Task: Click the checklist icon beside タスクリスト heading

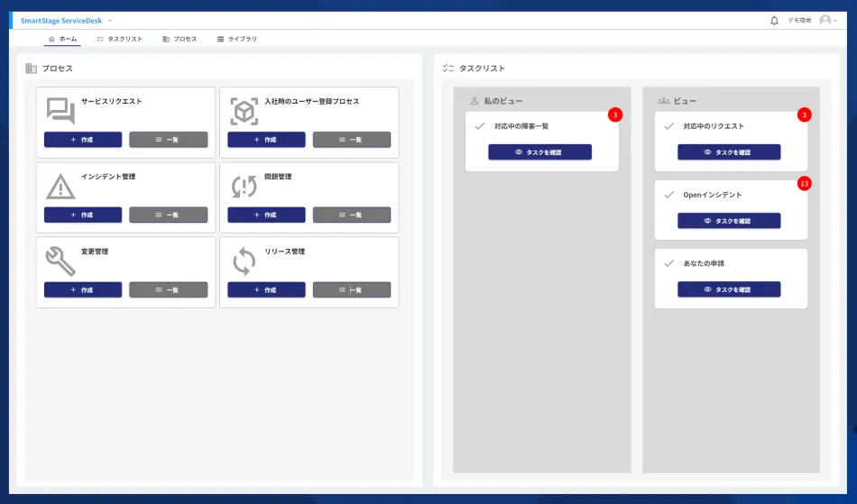Action: (448, 69)
